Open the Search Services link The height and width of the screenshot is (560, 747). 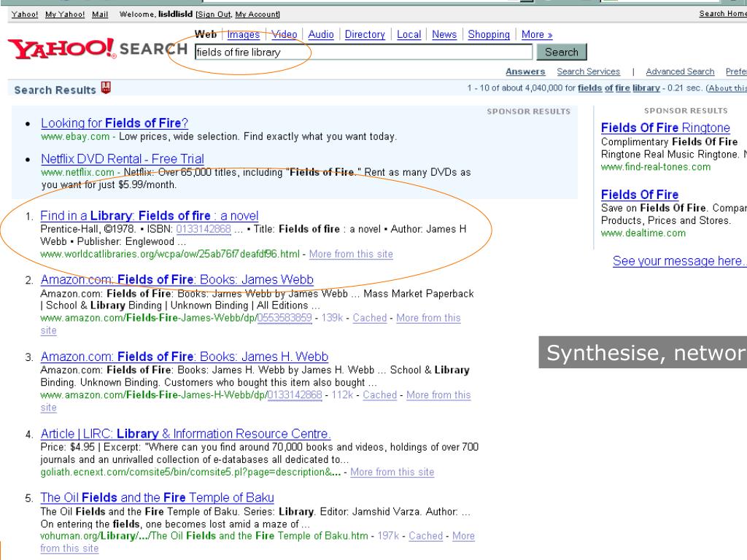pos(589,71)
